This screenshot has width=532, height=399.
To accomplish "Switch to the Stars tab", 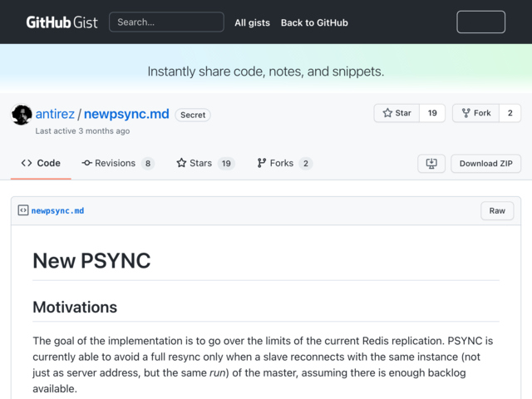I will (205, 163).
